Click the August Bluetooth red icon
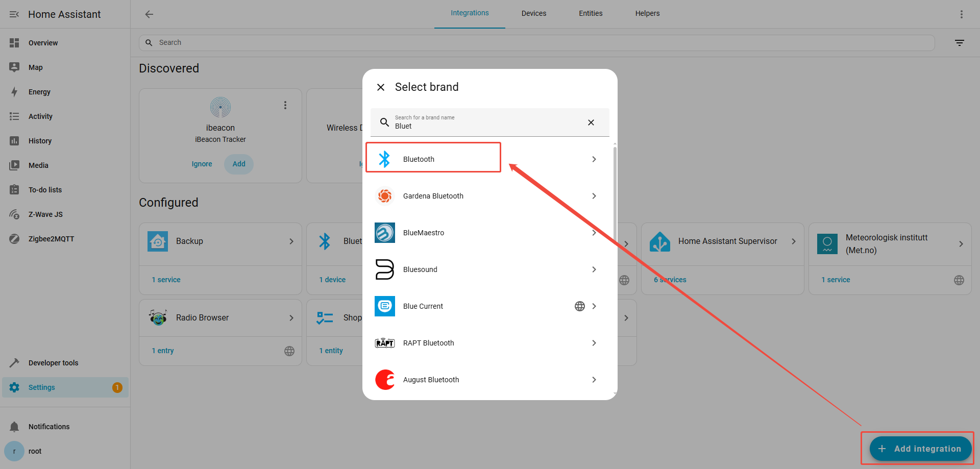 [x=385, y=380]
